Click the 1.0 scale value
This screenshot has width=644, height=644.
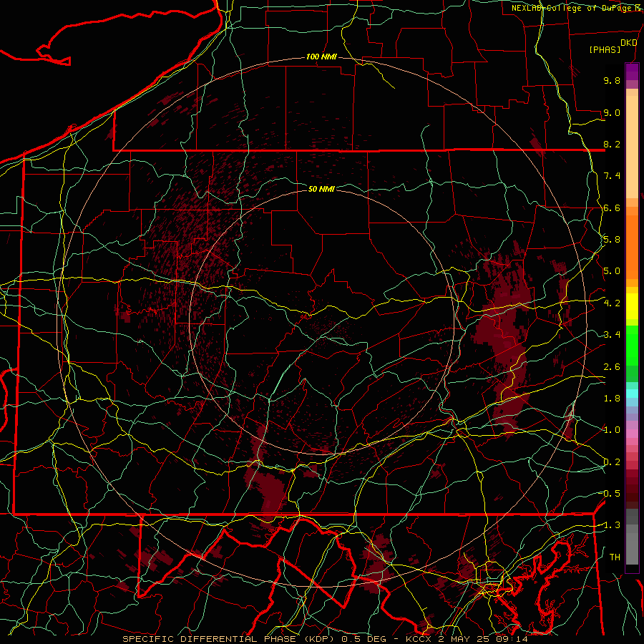click(x=612, y=430)
